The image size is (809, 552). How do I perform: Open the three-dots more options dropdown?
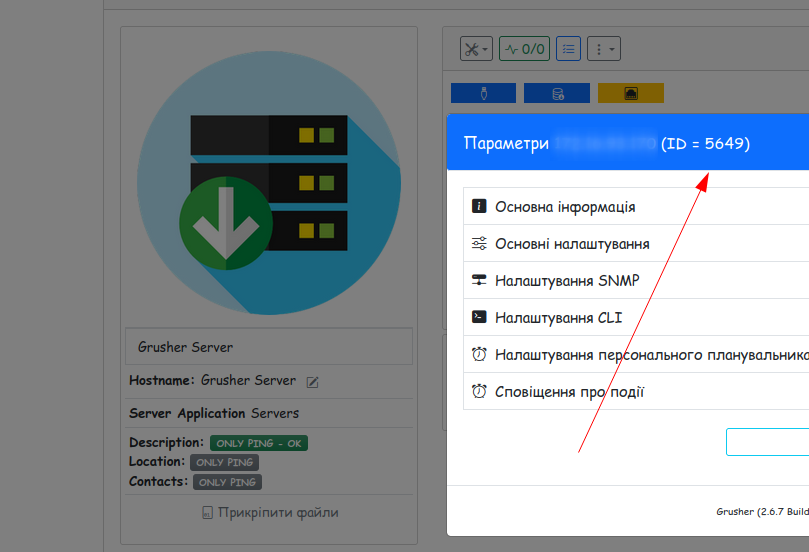[x=604, y=49]
